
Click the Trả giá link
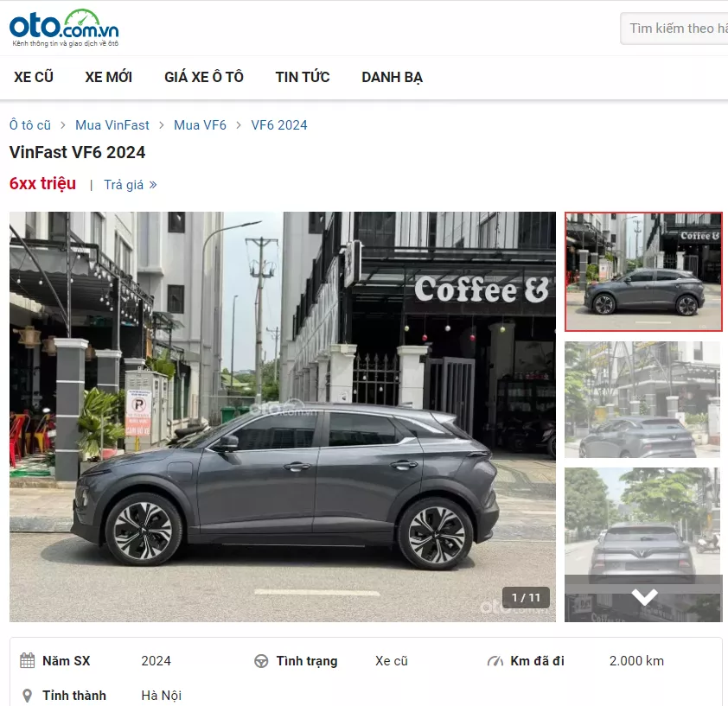[x=124, y=185]
